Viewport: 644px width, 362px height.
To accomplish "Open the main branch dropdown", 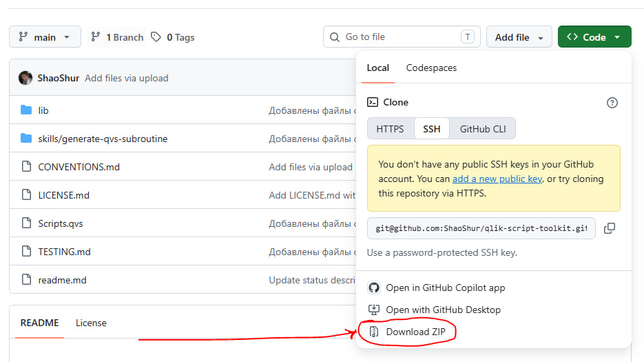I will pos(45,37).
